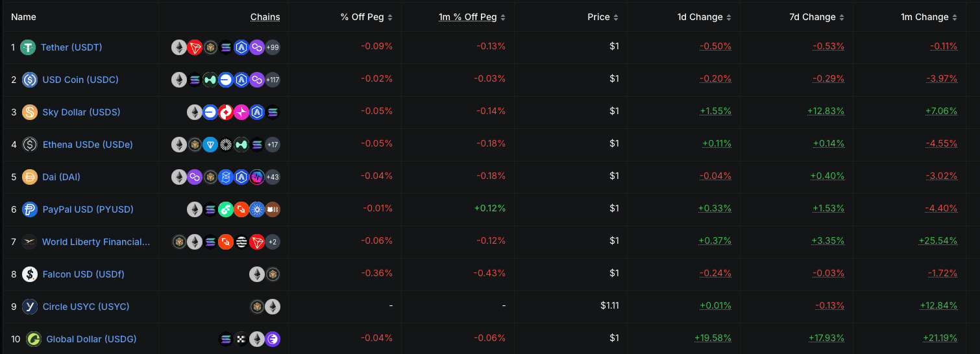Click the Global Dollar (USDG) logo icon

click(x=34, y=339)
